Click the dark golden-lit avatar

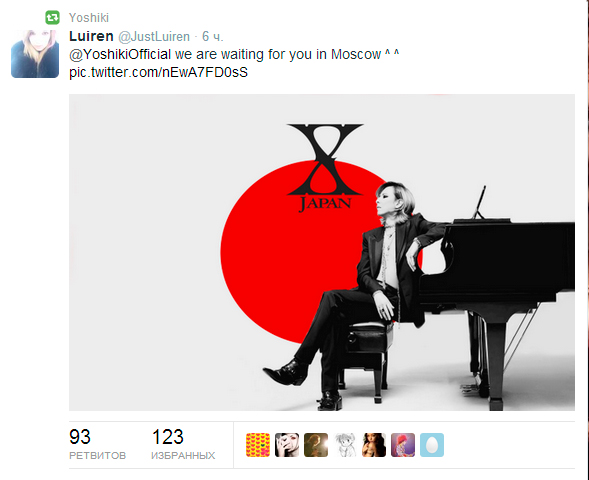[x=316, y=445]
